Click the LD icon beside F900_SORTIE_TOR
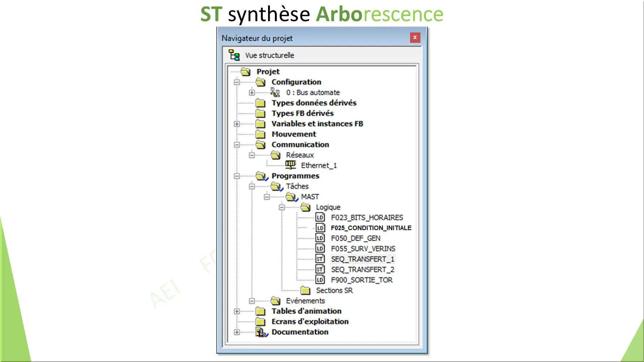Screen dimensions: 644x362 click(x=320, y=280)
